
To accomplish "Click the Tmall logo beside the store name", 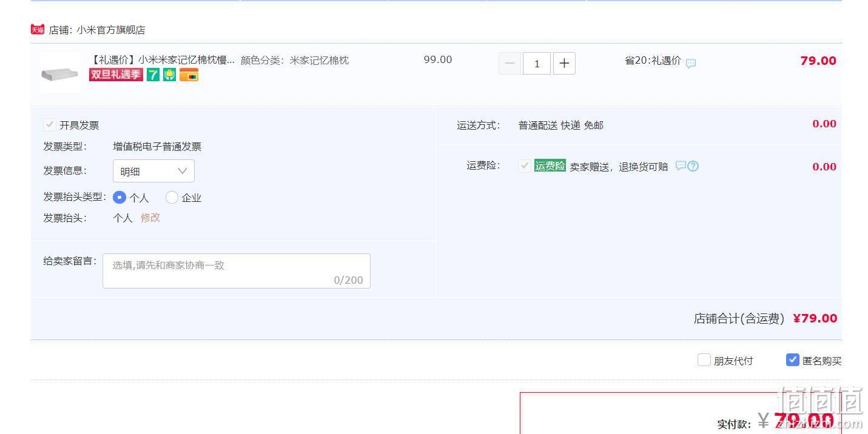I will 38,29.
